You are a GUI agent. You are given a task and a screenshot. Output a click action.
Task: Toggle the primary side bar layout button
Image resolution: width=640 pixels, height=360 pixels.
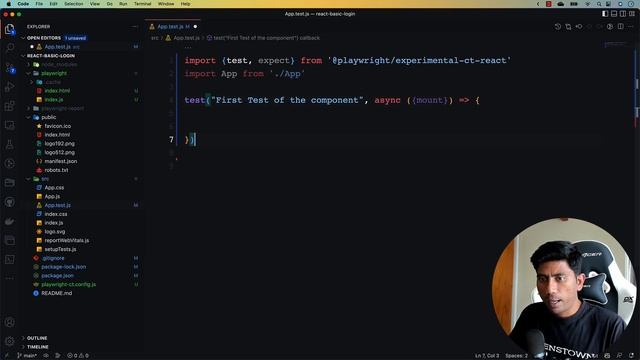click(605, 14)
